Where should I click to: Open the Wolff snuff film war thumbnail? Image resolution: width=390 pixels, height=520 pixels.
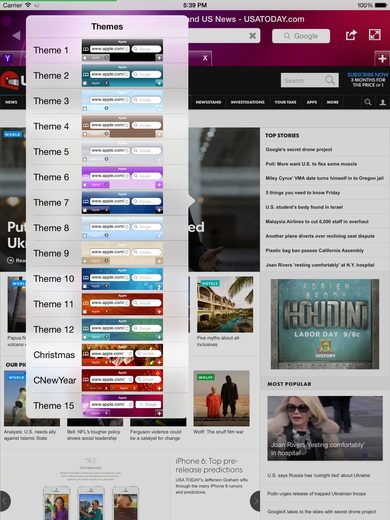(221, 398)
